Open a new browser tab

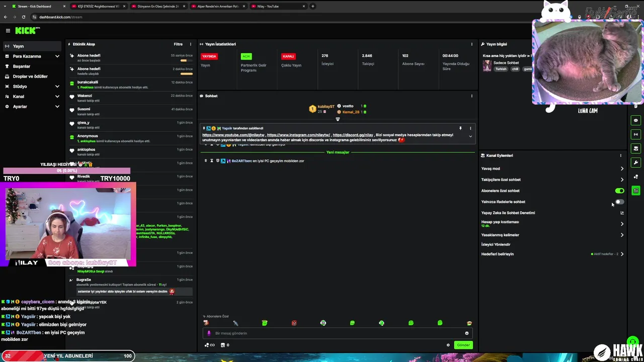[313, 6]
